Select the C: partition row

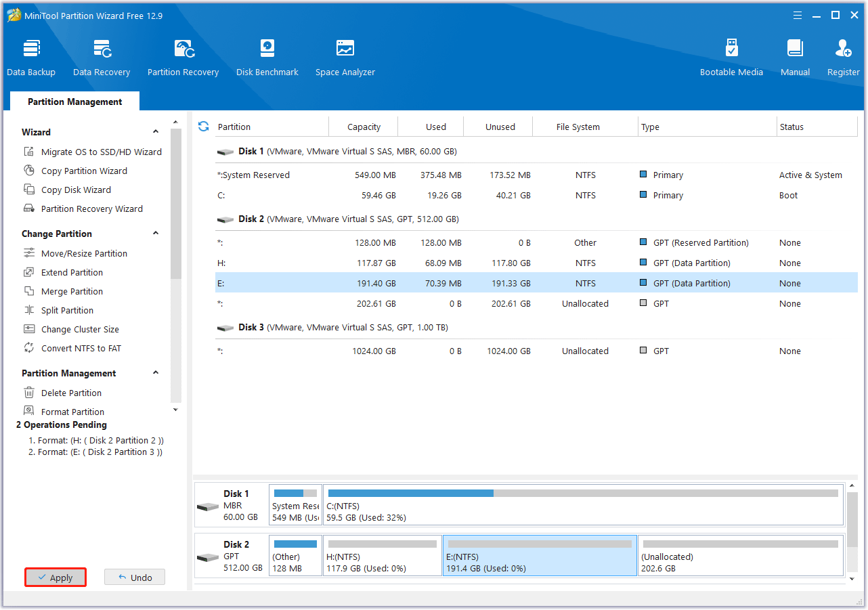536,195
